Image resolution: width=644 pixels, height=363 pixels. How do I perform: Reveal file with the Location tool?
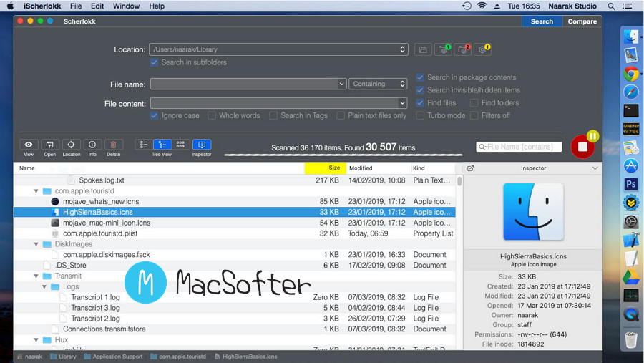71,145
